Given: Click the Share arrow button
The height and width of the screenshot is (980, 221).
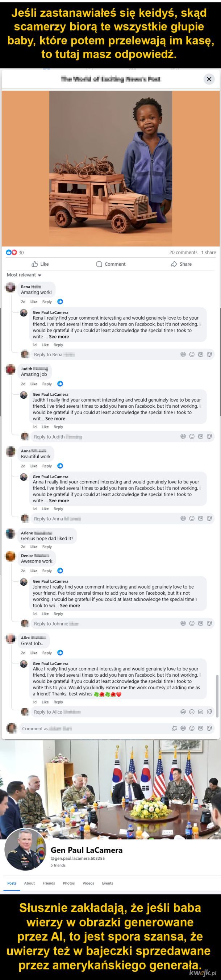Looking at the screenshot, I should (x=181, y=264).
